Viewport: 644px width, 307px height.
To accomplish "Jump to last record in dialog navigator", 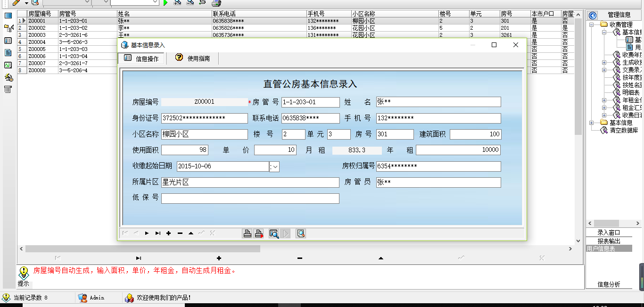I will point(158,233).
